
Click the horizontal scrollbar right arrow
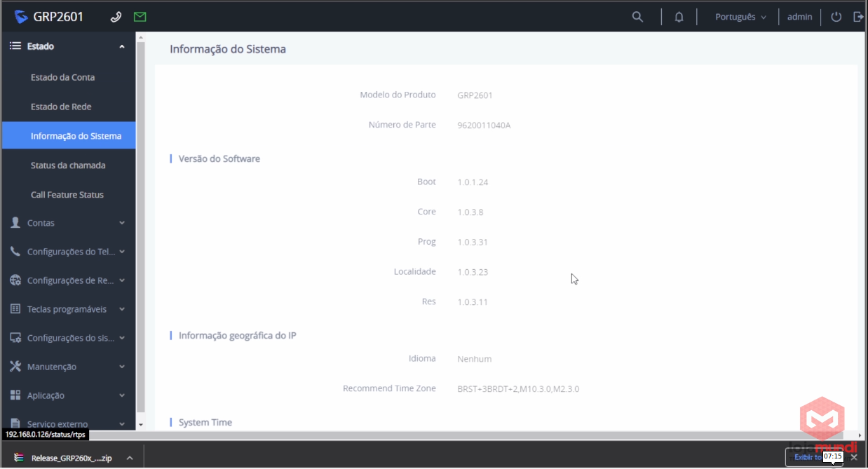click(x=860, y=435)
